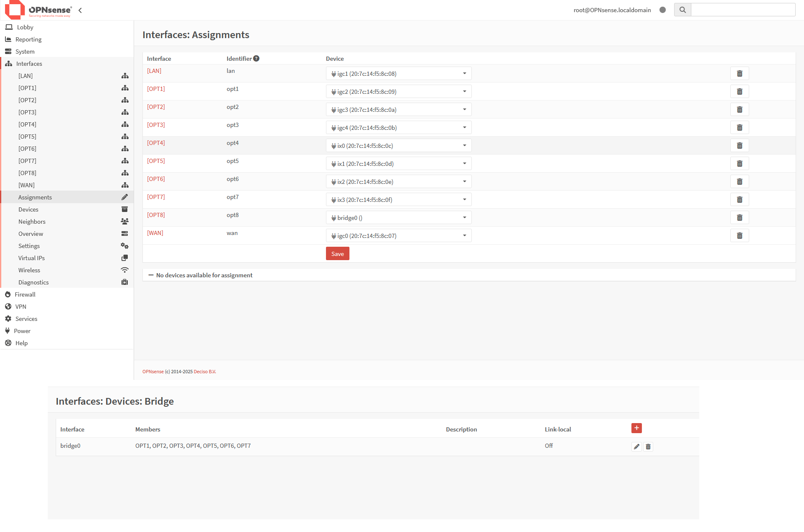The width and height of the screenshot is (804, 532).
Task: Click the Identifier help question mark icon
Action: coord(256,59)
